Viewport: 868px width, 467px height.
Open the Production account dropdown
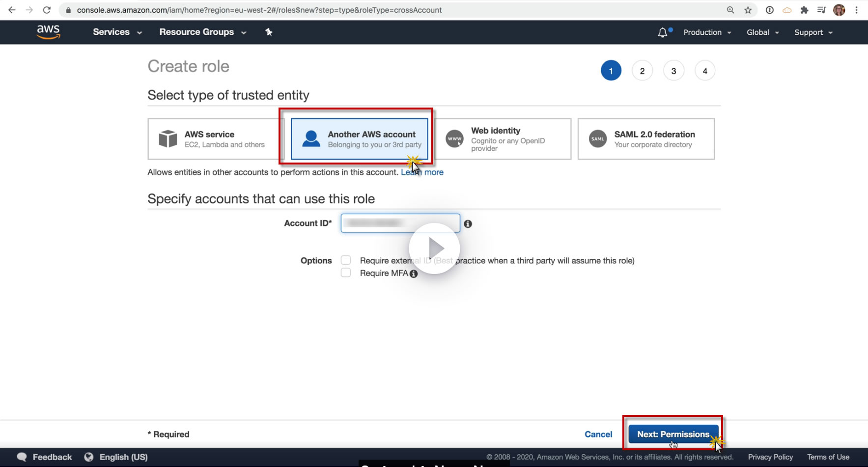[707, 32]
